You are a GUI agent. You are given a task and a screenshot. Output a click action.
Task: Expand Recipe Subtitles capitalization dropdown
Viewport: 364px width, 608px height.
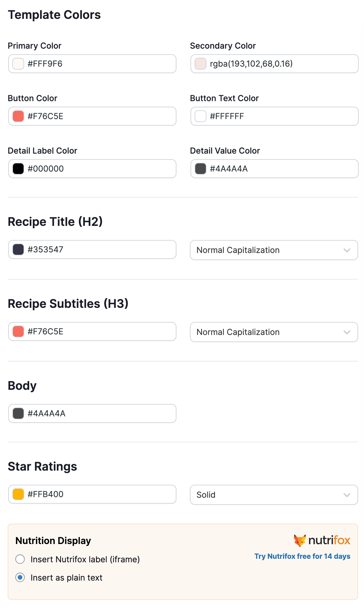click(274, 332)
